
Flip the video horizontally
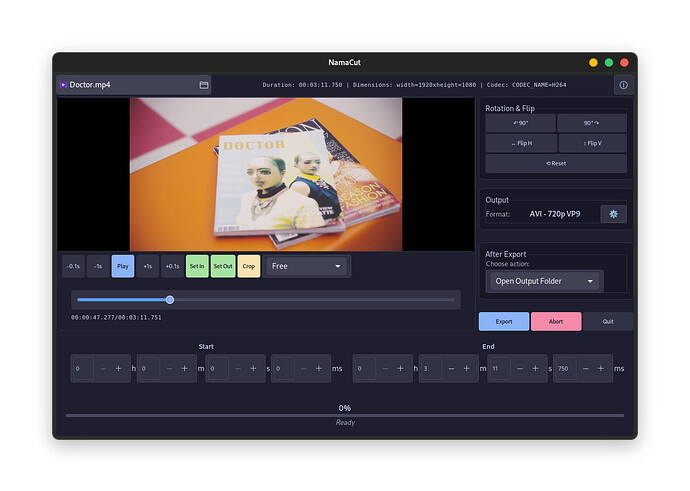520,143
